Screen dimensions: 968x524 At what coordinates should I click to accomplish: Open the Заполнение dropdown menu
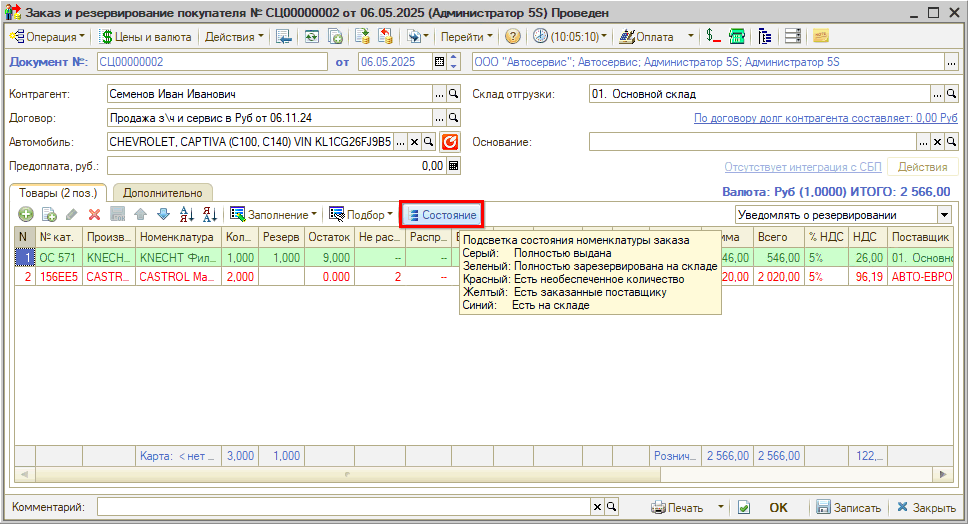tap(274, 214)
